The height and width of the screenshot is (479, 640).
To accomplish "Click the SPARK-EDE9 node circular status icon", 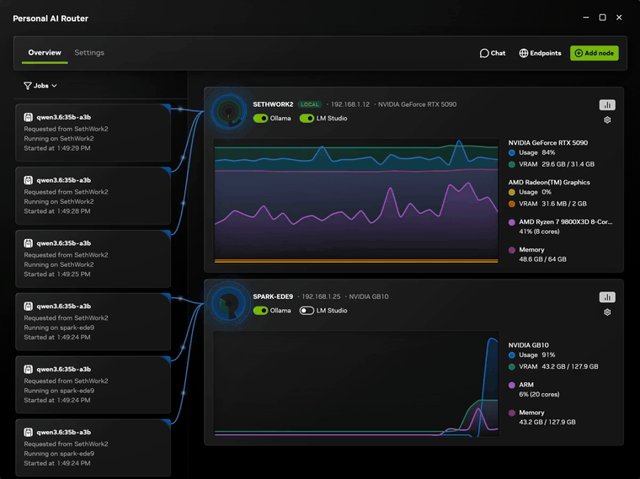I will point(229,304).
